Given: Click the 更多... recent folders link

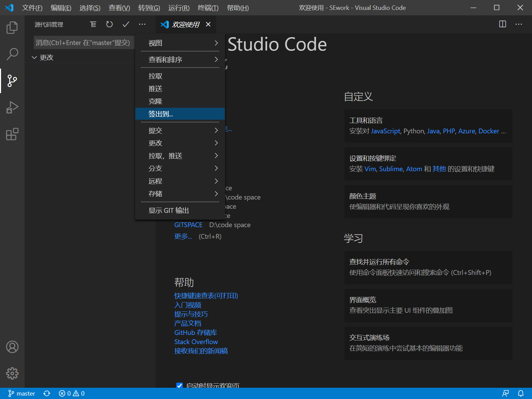Looking at the screenshot, I should point(183,236).
